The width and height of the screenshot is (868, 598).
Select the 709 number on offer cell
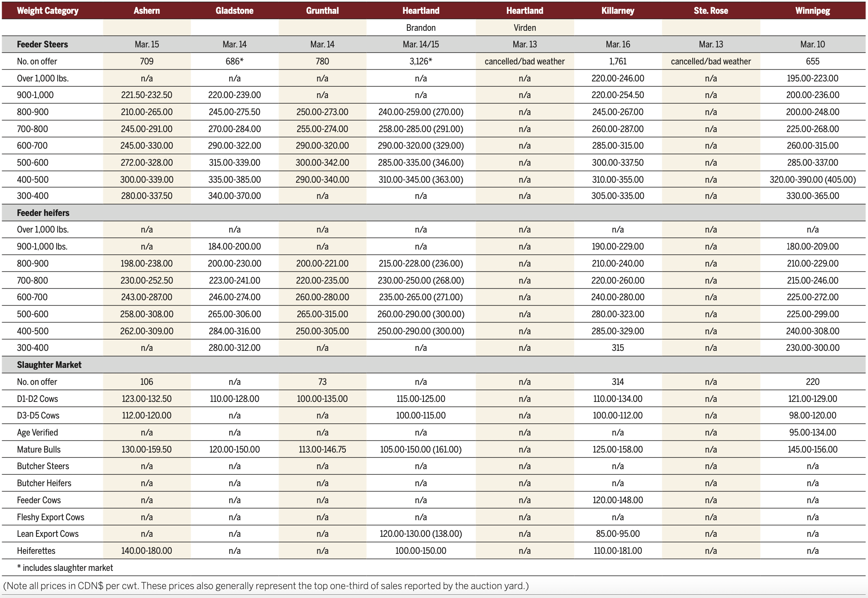pos(147,61)
